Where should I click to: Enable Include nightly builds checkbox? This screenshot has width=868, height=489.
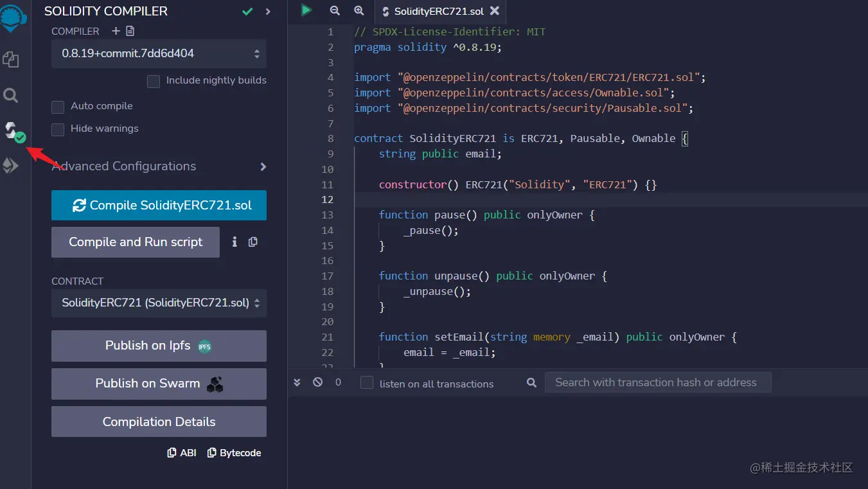(x=153, y=81)
